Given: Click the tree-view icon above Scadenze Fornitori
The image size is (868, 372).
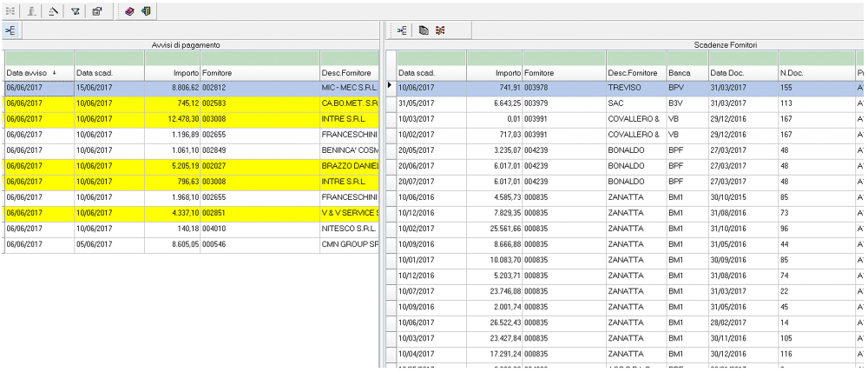Looking at the screenshot, I should [401, 30].
